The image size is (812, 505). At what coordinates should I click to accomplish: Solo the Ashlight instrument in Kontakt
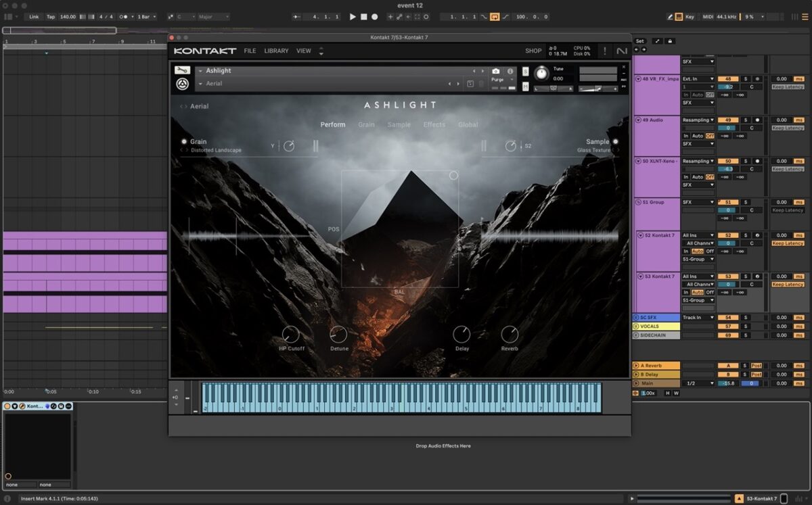[526, 72]
